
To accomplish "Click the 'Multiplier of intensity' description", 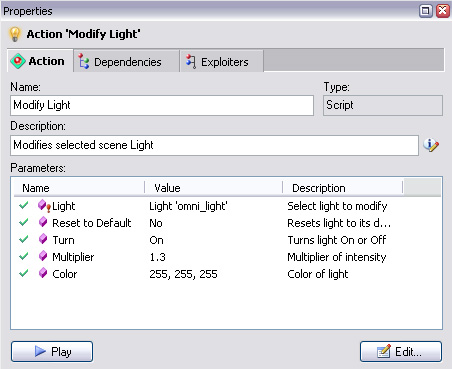I will click(337, 257).
